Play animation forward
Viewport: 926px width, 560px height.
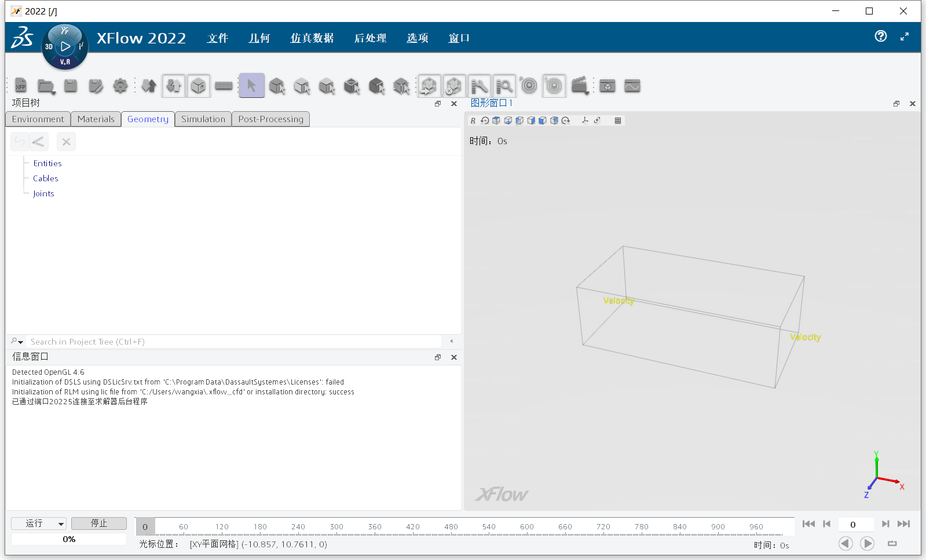(867, 543)
